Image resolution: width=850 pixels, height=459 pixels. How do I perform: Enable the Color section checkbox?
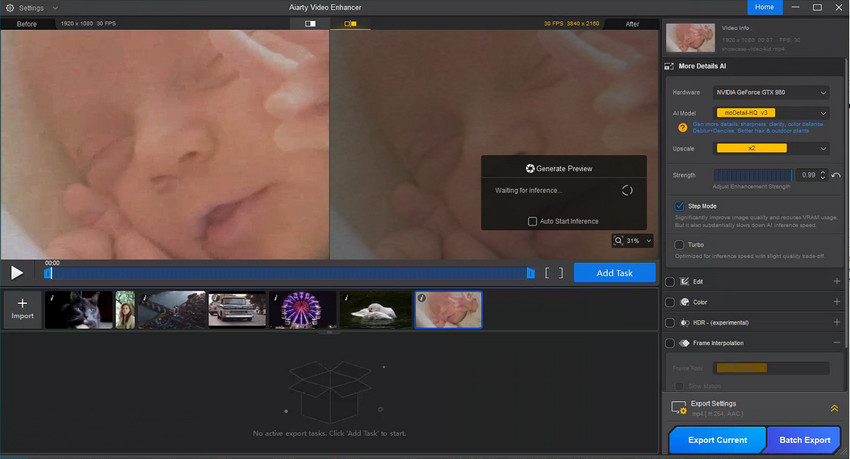[670, 302]
